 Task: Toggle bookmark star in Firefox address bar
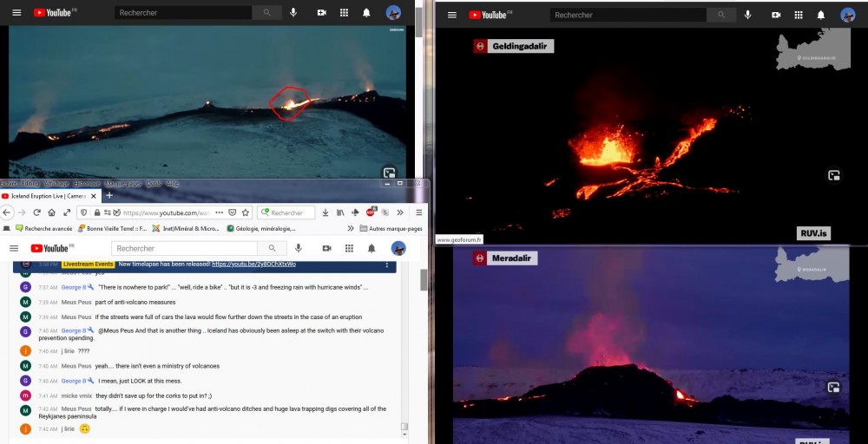point(246,212)
